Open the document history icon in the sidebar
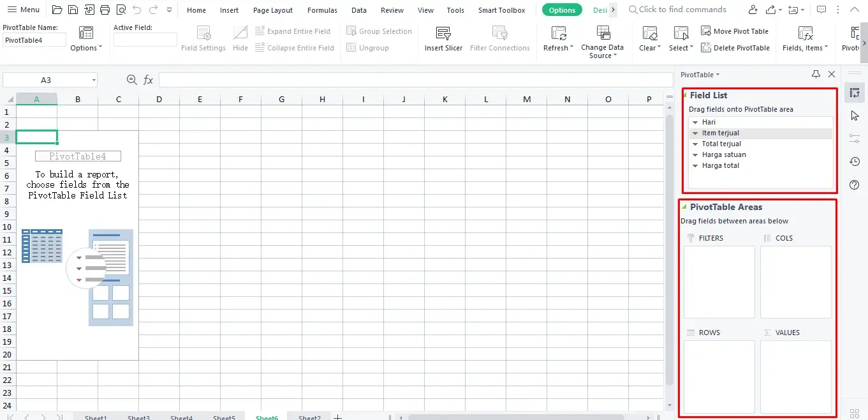Screen dimensions: 868x420 pyautogui.click(x=854, y=161)
